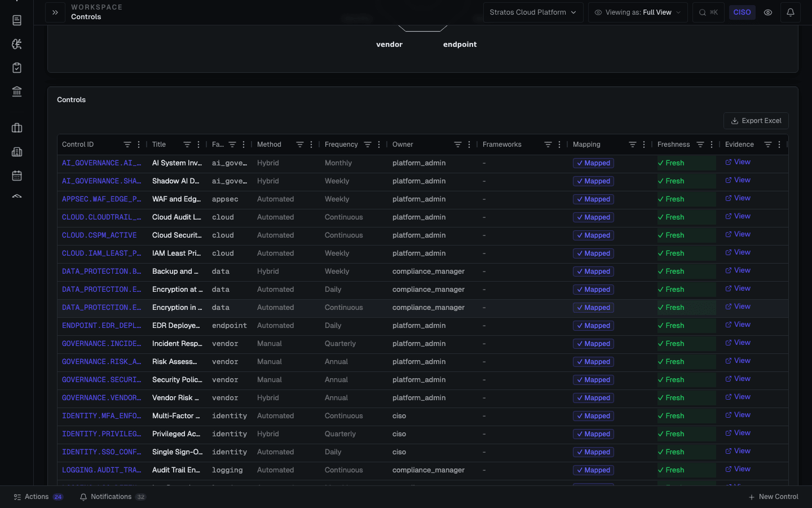This screenshot has height=508, width=812.
Task: Open the filter for the Method column
Action: (x=300, y=144)
